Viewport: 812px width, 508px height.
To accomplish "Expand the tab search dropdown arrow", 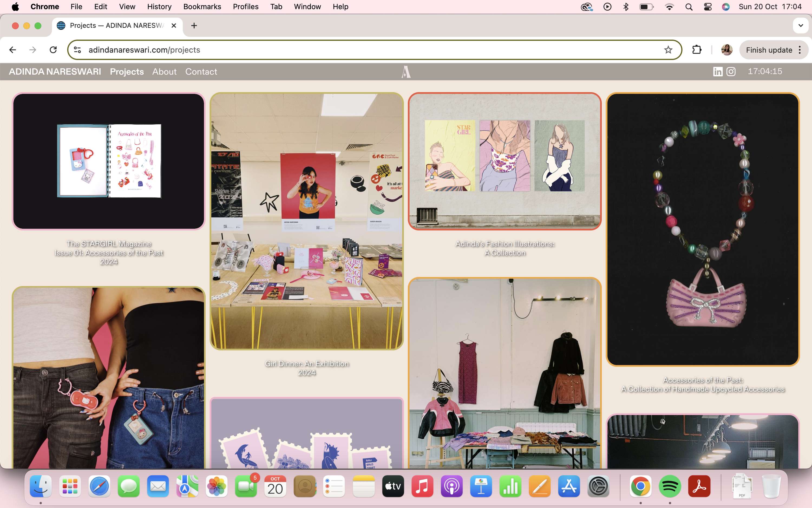I will click(801, 25).
